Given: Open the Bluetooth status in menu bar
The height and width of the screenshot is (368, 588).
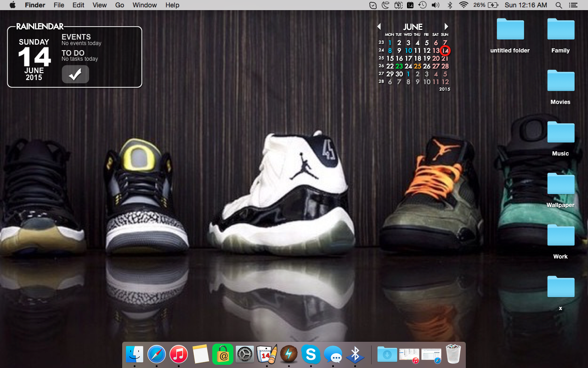Looking at the screenshot, I should click(x=450, y=5).
